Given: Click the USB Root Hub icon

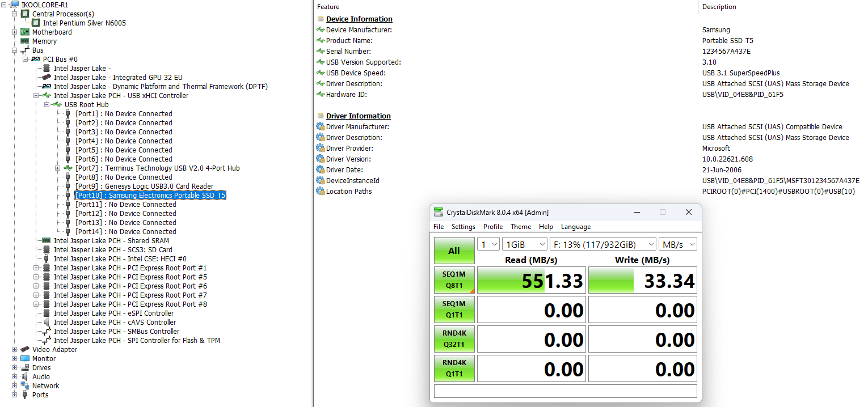Looking at the screenshot, I should pyautogui.click(x=57, y=104).
